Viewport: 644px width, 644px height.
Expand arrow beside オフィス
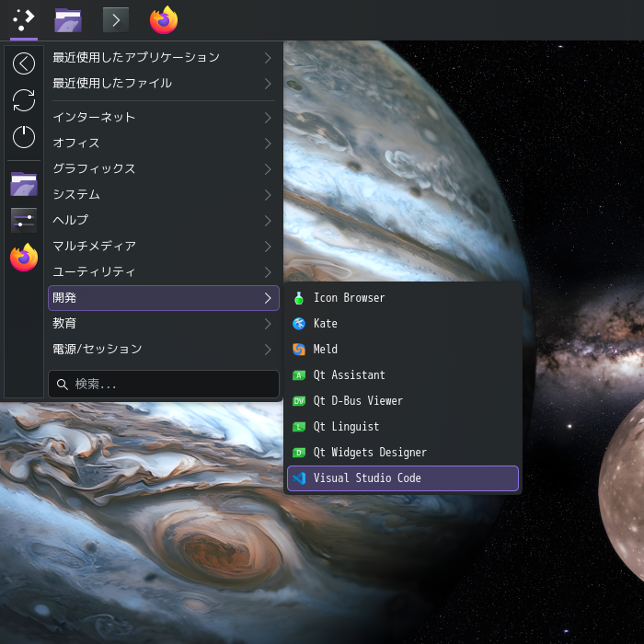point(268,144)
